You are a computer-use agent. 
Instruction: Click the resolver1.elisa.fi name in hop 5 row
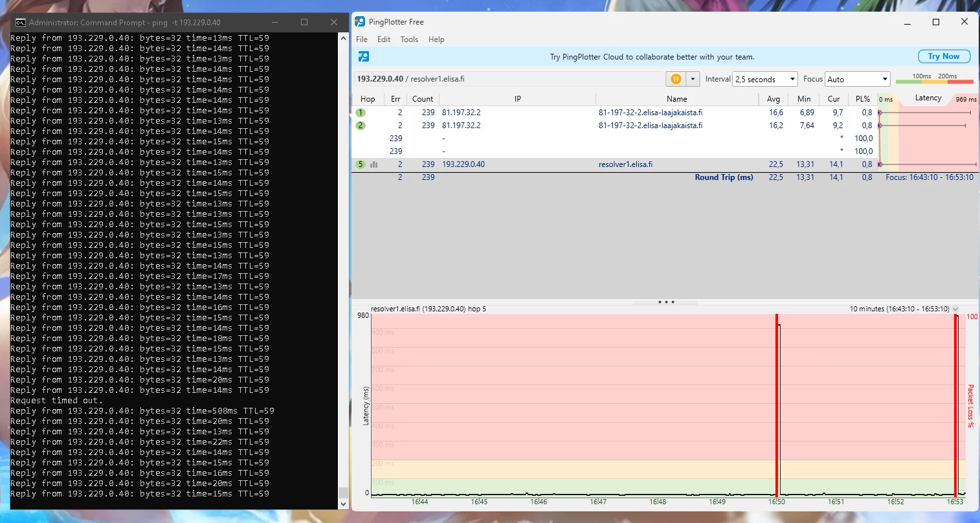[x=625, y=164]
